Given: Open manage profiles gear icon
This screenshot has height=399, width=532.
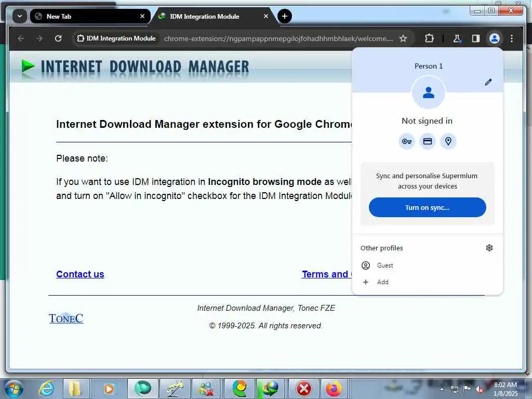Looking at the screenshot, I should pos(489,248).
